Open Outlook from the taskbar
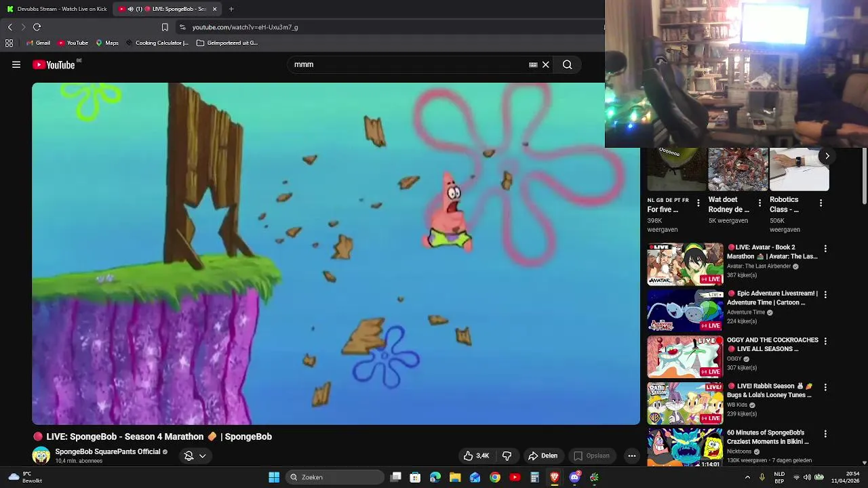This screenshot has height=488, width=868. click(475, 477)
